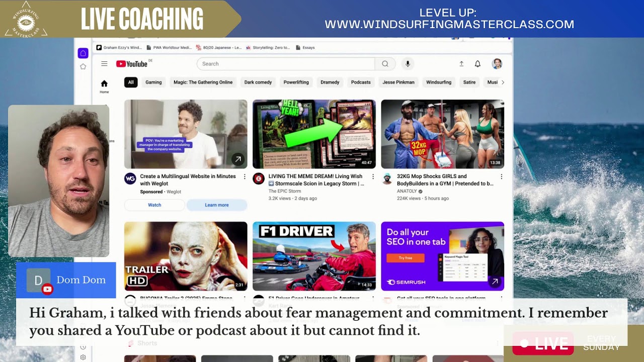This screenshot has height=362, width=644.
Task: Click the search magnifier button
Action: click(x=385, y=64)
